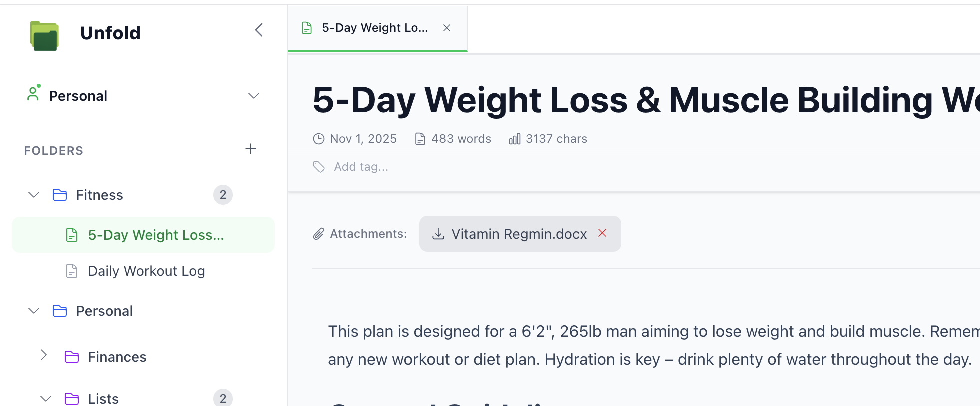980x406 pixels.
Task: Collapse the Lists folder
Action: tap(46, 398)
